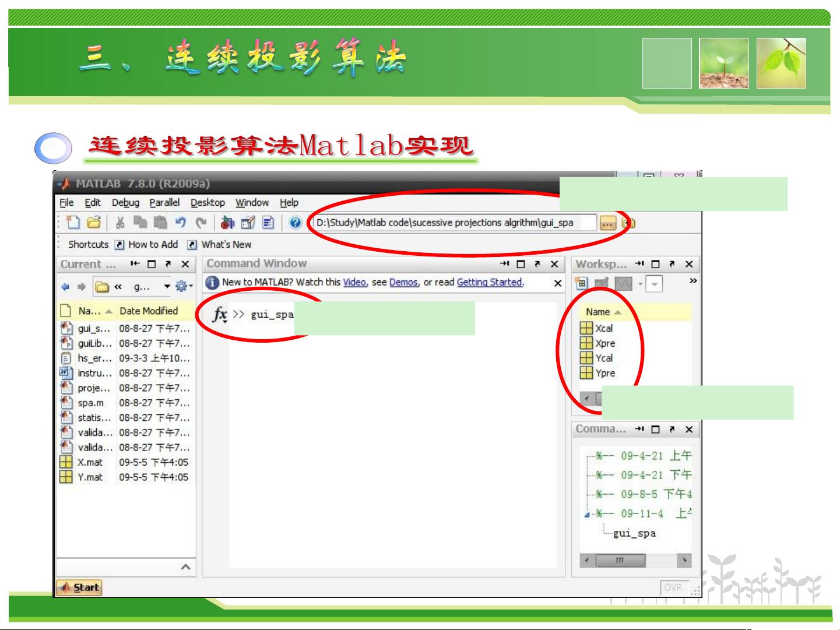
Task: Open the Desktop menu
Action: point(208,203)
